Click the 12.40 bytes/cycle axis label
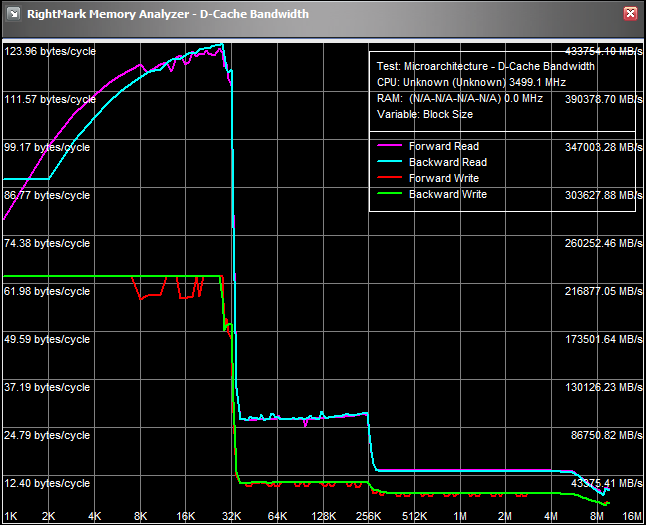 [47, 483]
